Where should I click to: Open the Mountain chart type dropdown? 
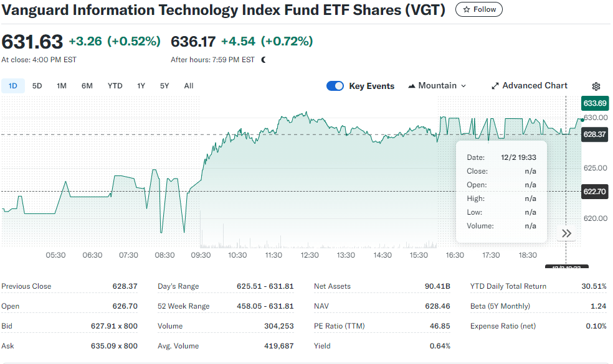click(x=437, y=85)
